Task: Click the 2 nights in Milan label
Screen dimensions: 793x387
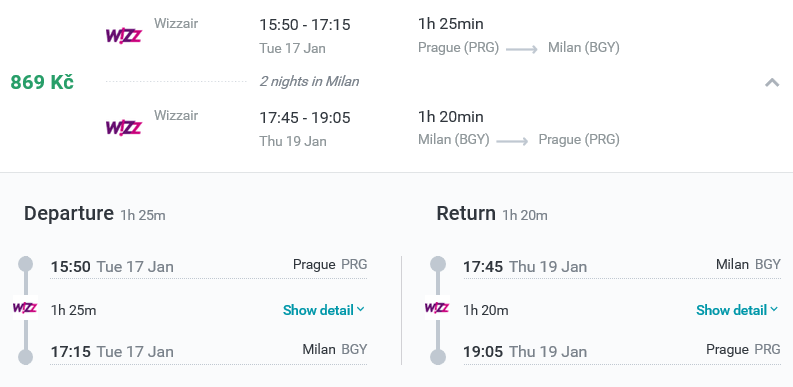Action: (x=310, y=81)
